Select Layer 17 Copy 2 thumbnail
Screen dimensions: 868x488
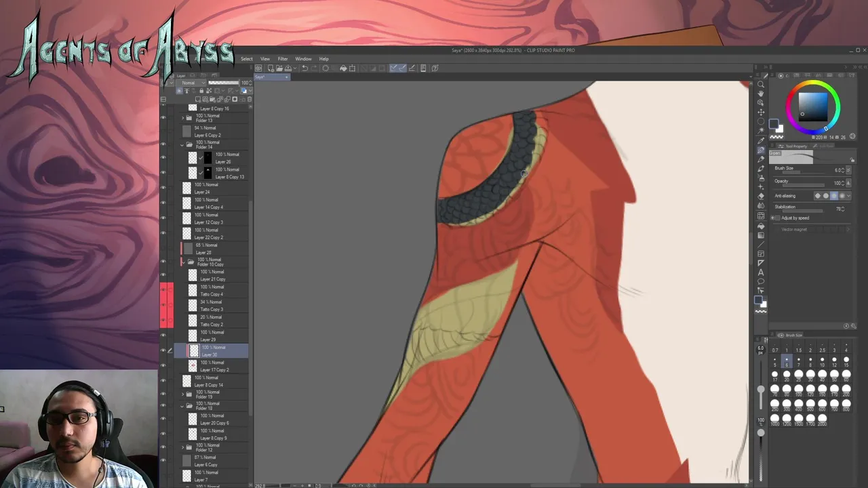coord(193,366)
